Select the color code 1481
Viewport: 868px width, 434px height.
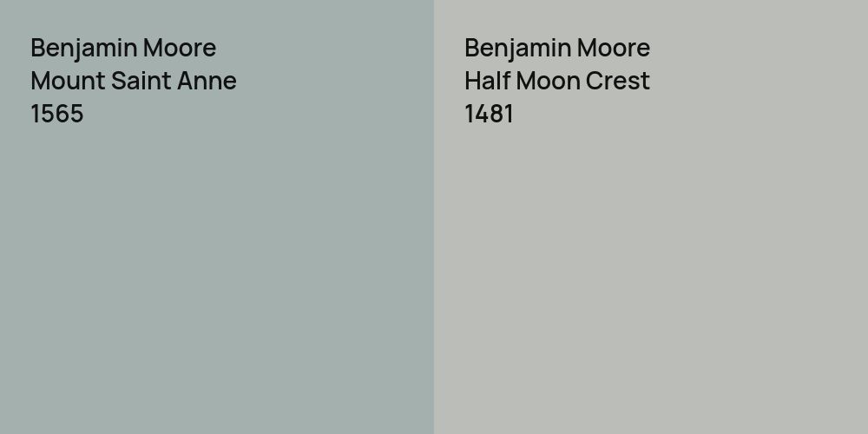[489, 114]
